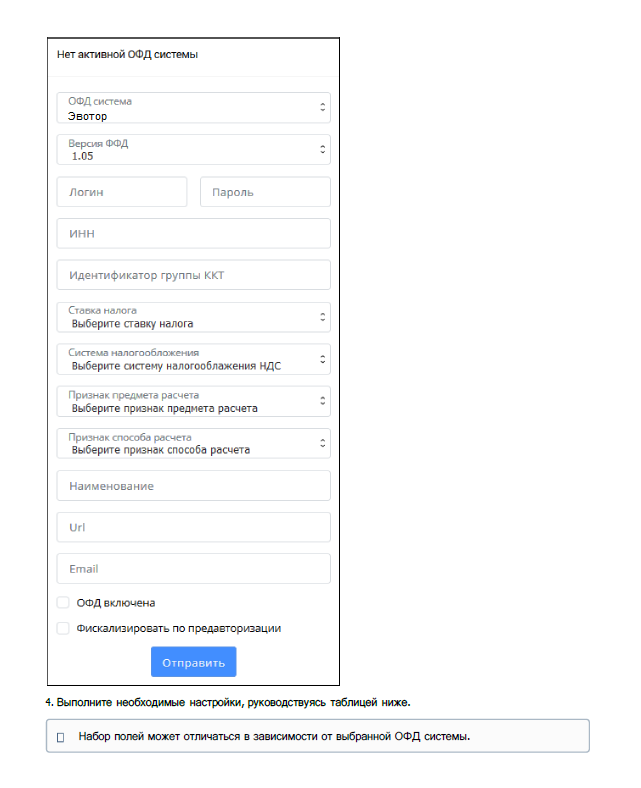Click the Нет активной ОФД системы header
The width and height of the screenshot is (641, 788).
[x=127, y=55]
